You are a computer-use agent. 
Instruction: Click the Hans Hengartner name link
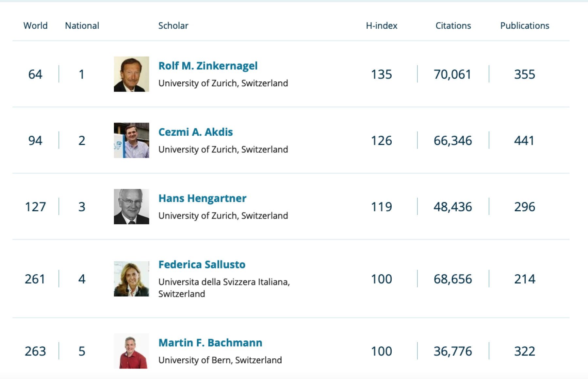[202, 198]
